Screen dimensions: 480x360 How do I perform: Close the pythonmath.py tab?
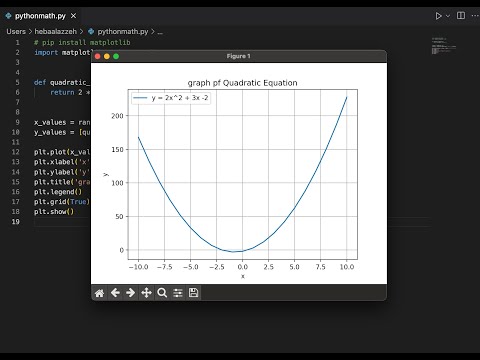(73, 16)
